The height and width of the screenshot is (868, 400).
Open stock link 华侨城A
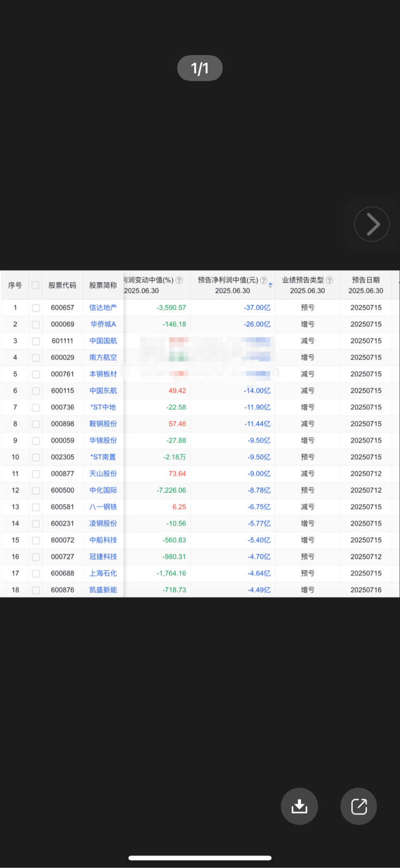(103, 324)
